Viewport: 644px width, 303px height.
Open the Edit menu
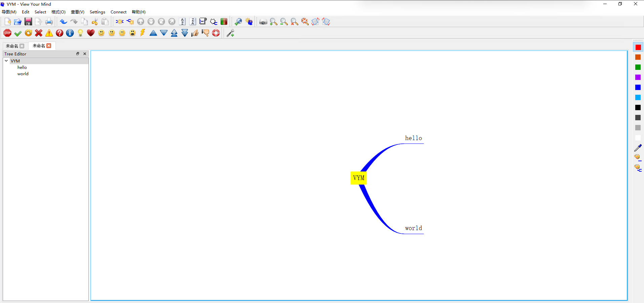26,12
